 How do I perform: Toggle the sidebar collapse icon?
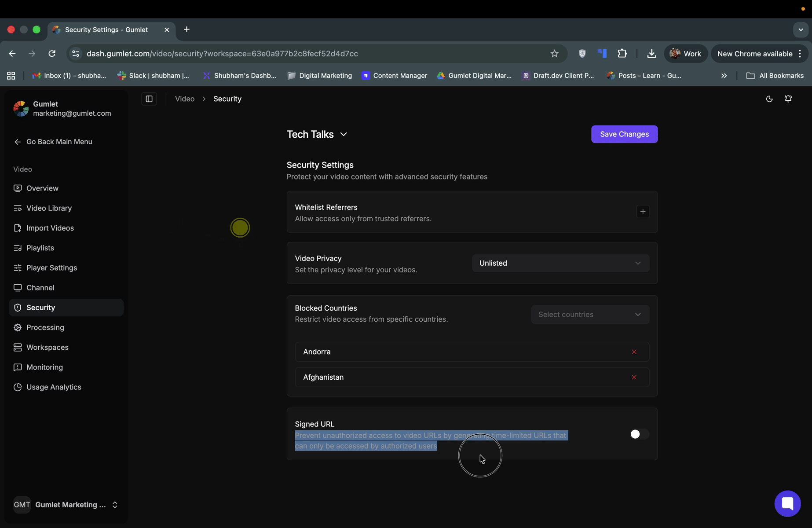coord(149,99)
